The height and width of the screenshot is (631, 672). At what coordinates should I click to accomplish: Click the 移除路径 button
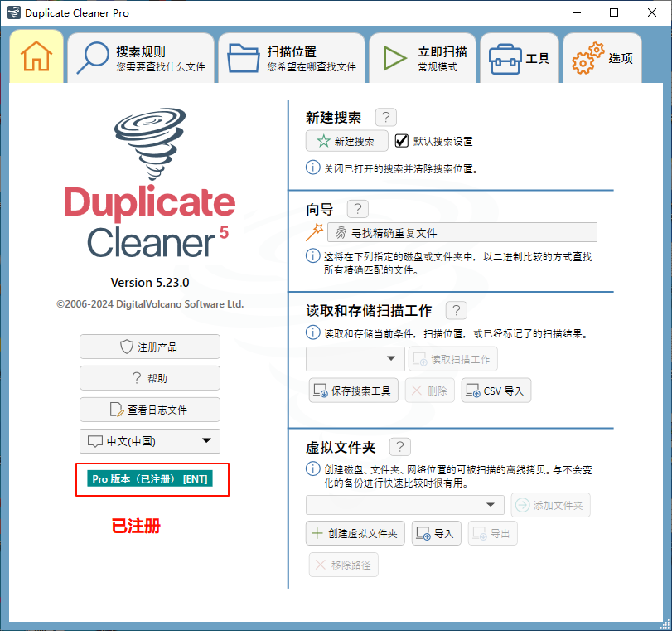point(344,565)
